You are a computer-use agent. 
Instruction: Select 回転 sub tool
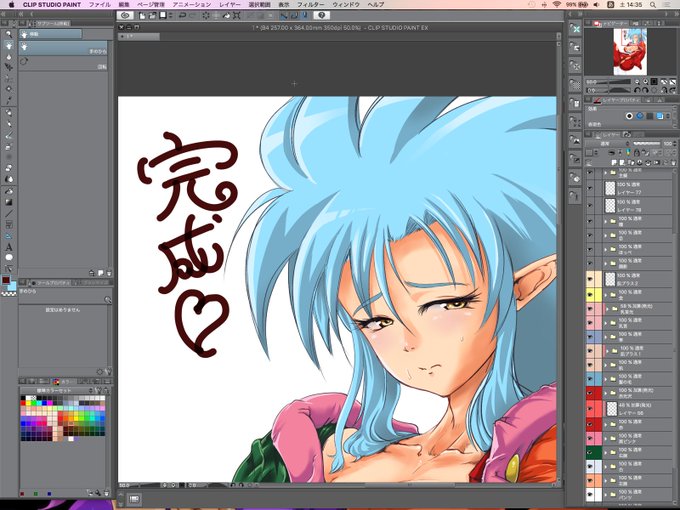[x=63, y=63]
